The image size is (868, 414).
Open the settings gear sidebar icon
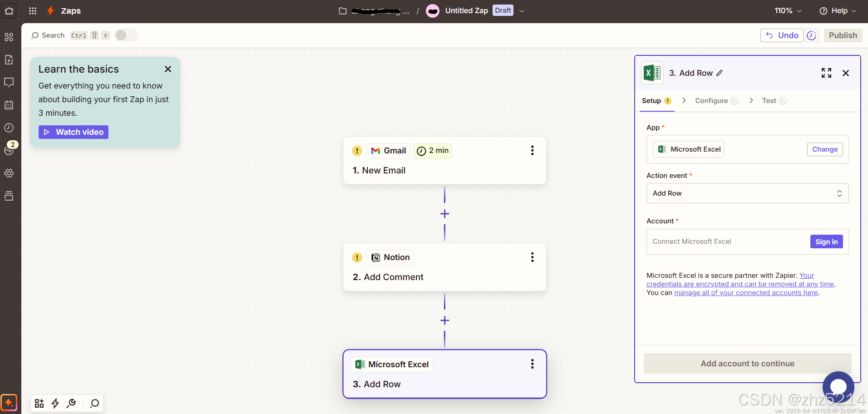(x=9, y=173)
